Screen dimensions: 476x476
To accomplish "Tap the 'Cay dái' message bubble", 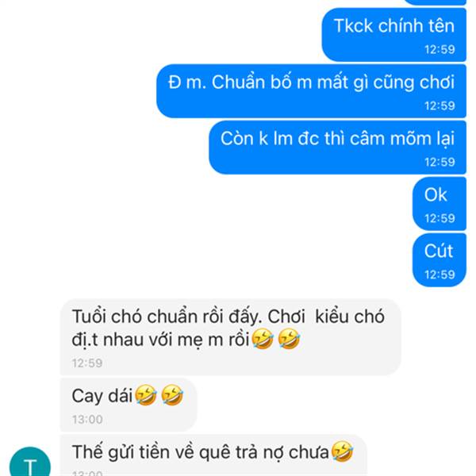I will pyautogui.click(x=129, y=405).
